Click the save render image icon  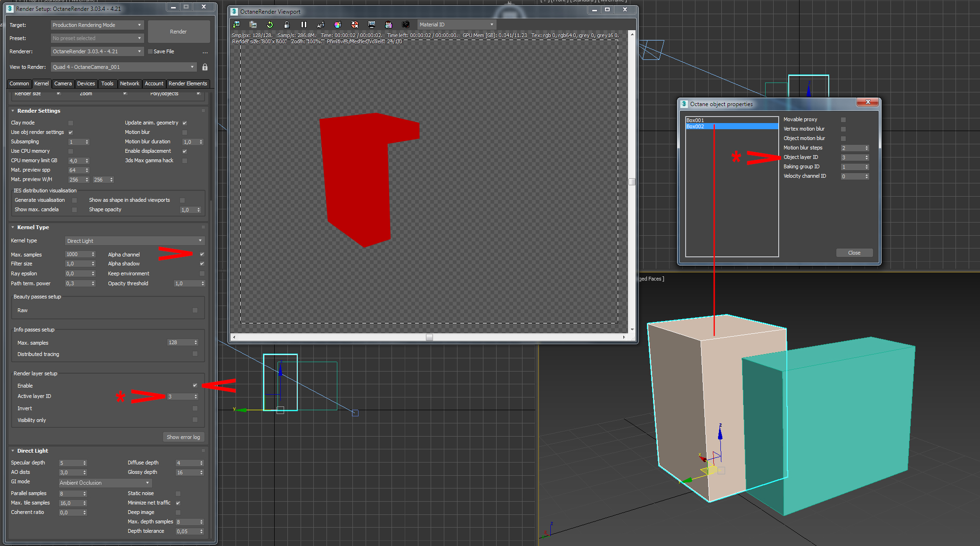coord(236,25)
